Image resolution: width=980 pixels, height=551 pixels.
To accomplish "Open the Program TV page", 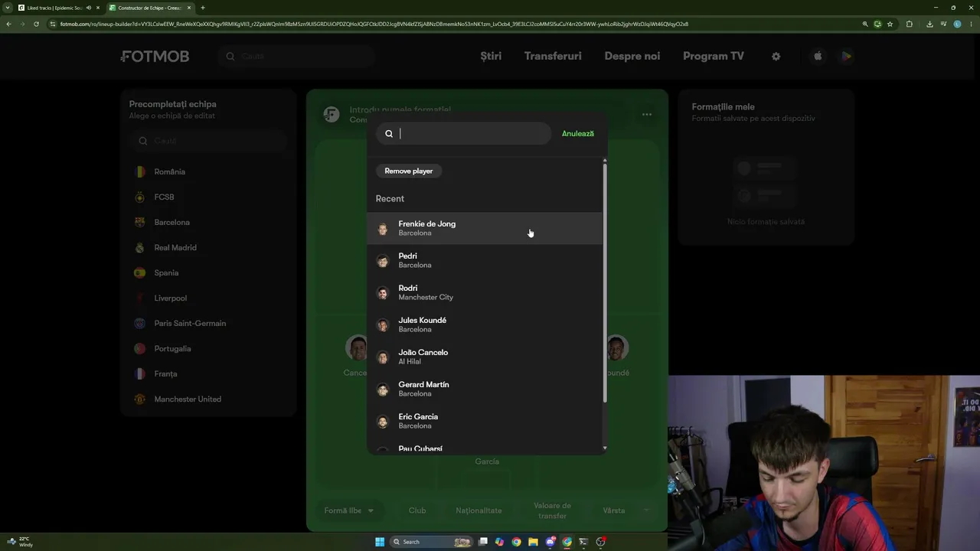I will 714,56.
